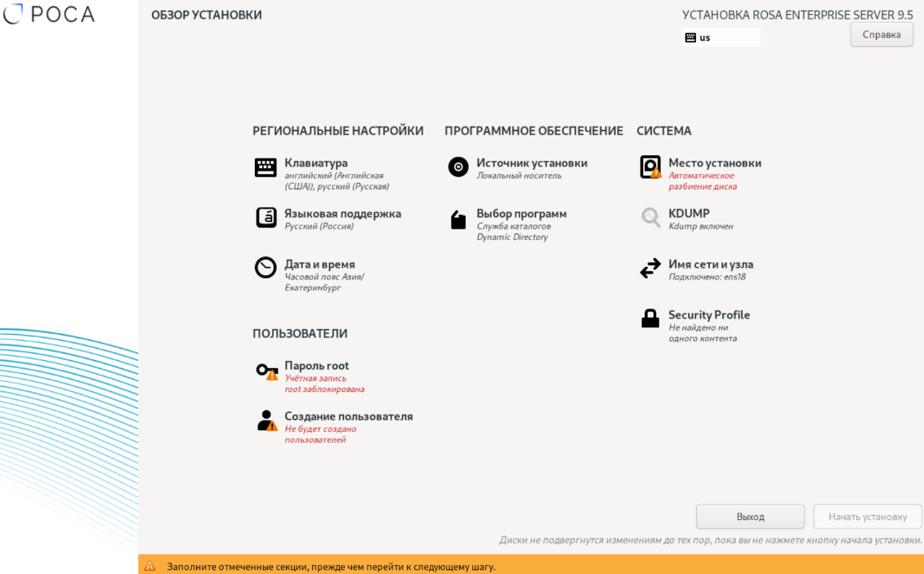
Task: Click the disc icon for Источник установки
Action: point(458,167)
